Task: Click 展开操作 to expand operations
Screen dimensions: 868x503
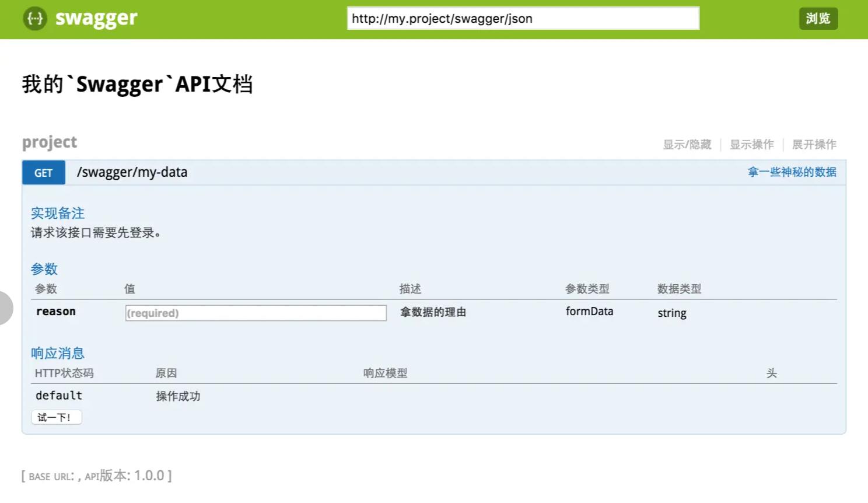Action: (x=814, y=144)
